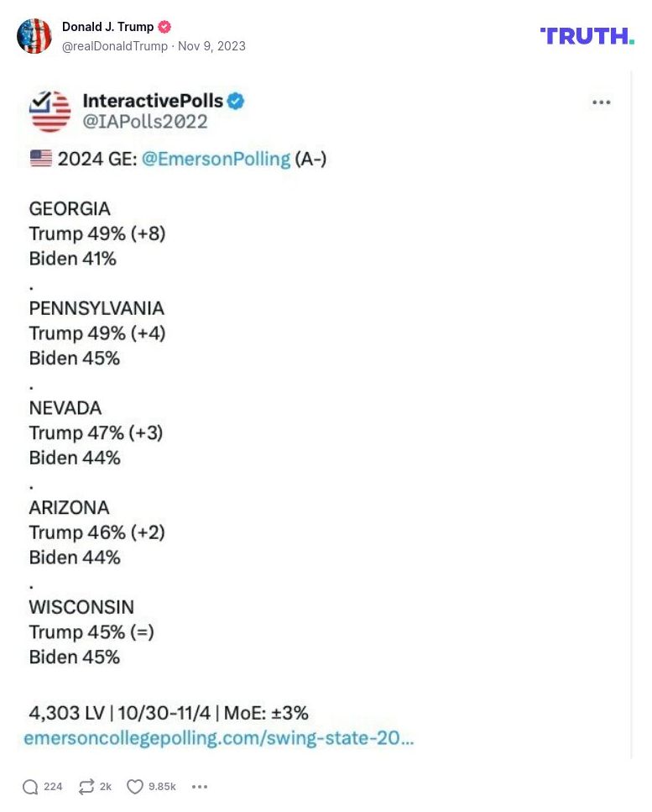Open the three-dot menu on the InteractivePolls tweet

601,102
